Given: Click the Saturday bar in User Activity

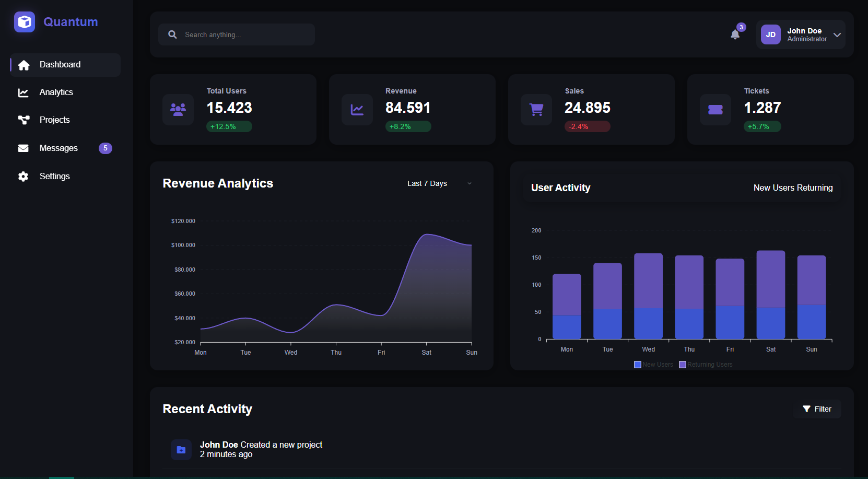Looking at the screenshot, I should [x=770, y=295].
